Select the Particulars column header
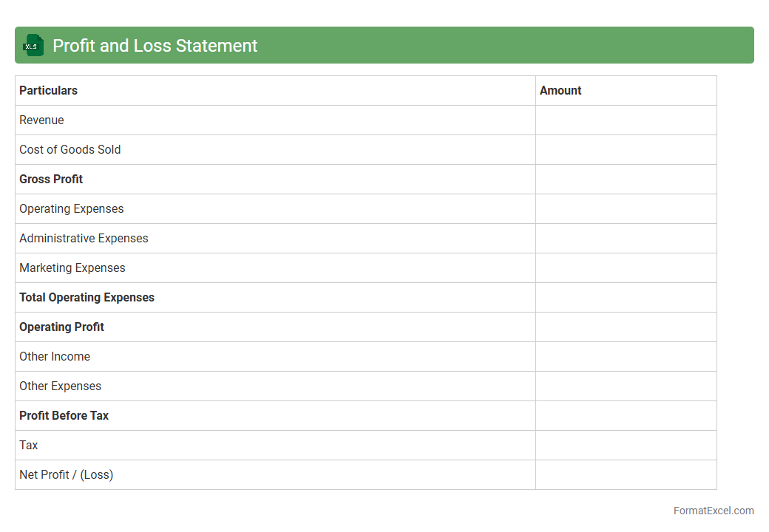The height and width of the screenshot is (532, 769). pos(49,90)
